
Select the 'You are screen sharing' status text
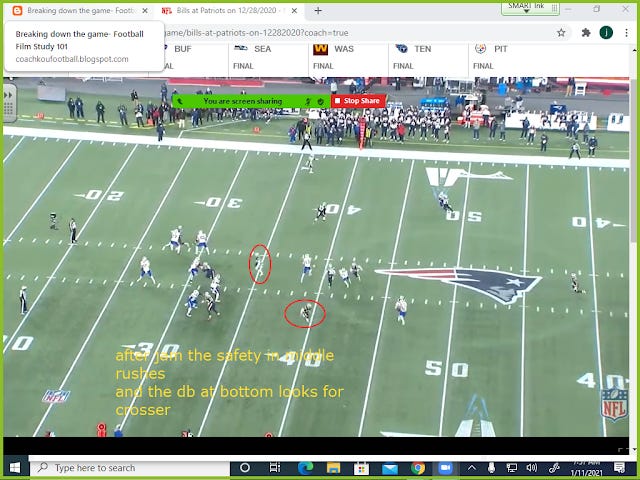[242, 101]
